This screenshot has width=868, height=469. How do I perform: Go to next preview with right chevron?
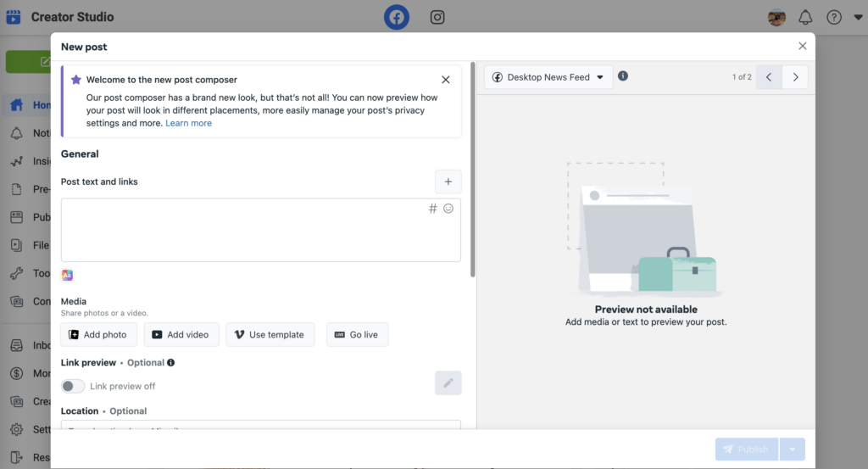[x=795, y=77]
